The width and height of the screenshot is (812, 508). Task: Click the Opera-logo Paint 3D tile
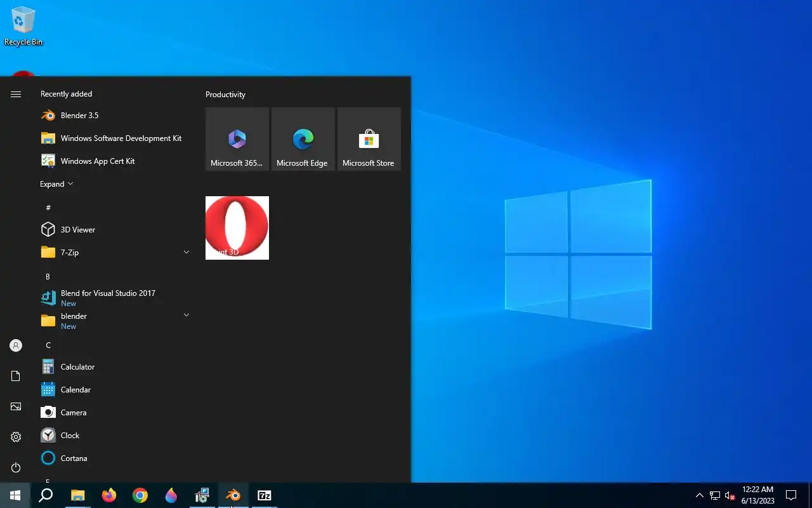(237, 228)
